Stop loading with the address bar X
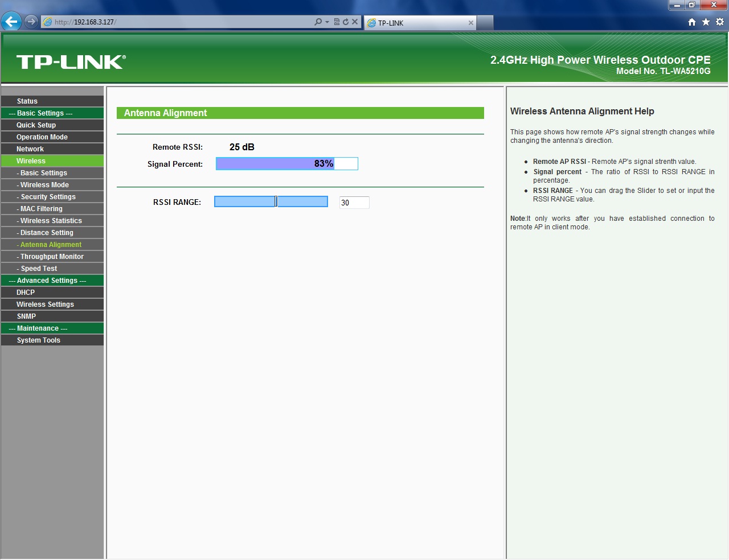The height and width of the screenshot is (560, 729). pos(355,22)
